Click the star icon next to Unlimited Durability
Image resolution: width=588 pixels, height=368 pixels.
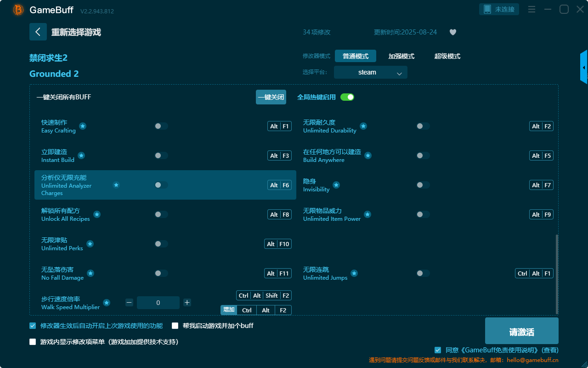tap(363, 126)
